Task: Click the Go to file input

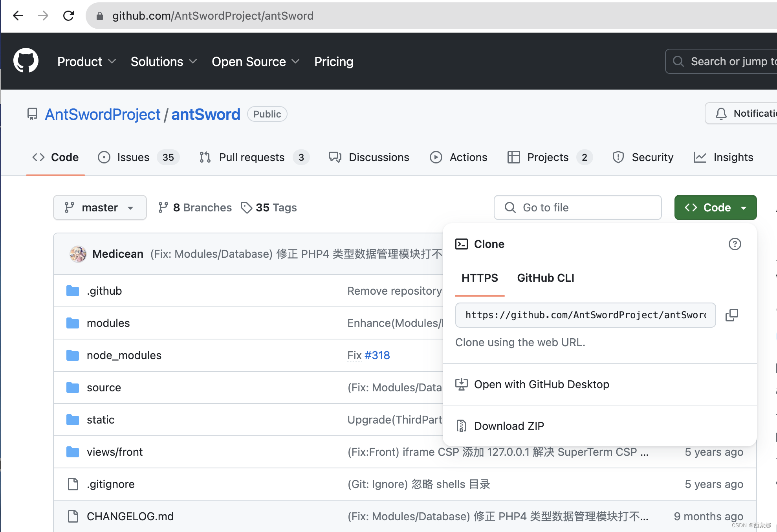Action: point(577,207)
